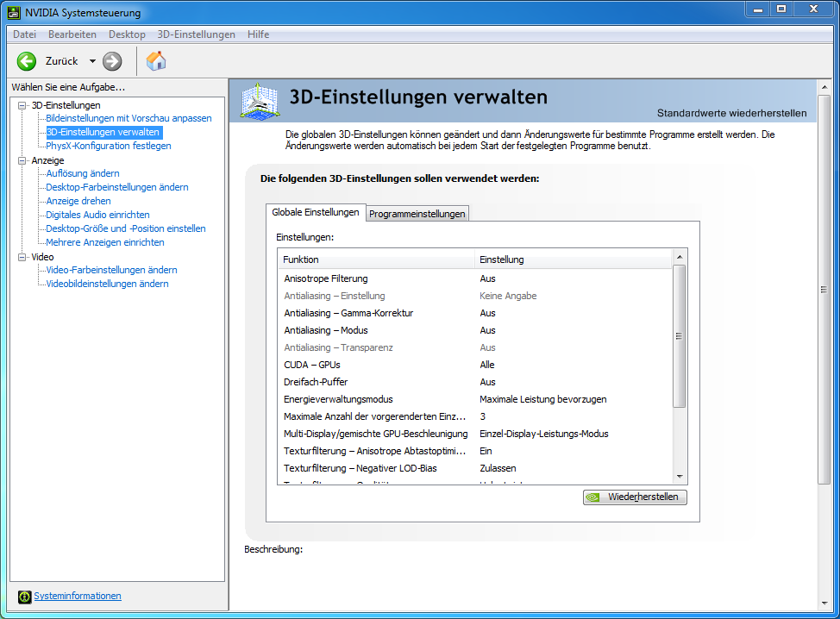Open Auflösung ändern

click(x=83, y=173)
